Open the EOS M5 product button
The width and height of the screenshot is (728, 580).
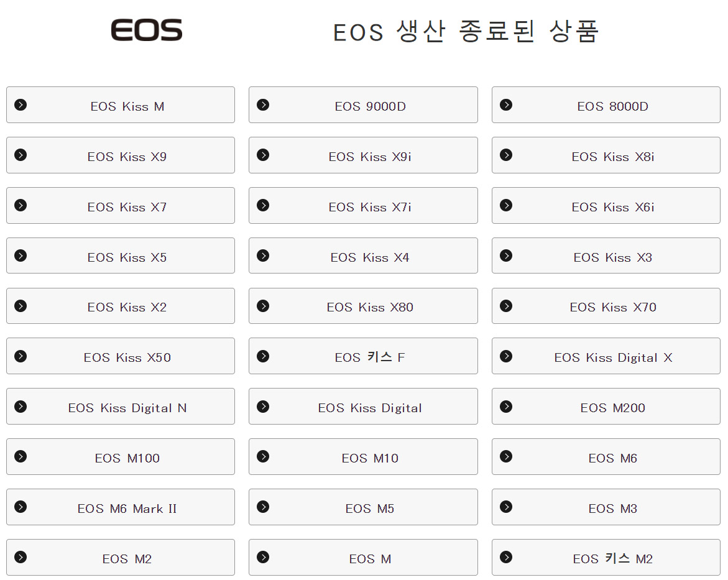tap(363, 507)
